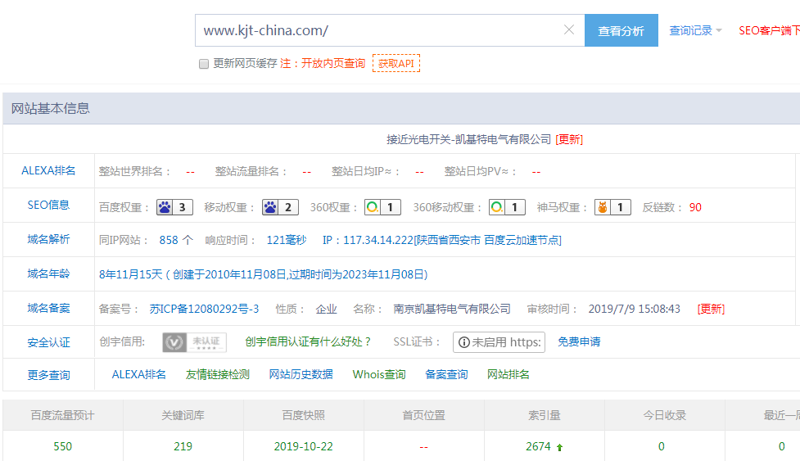800x461 pixels.
Task: Open 备案查询 link
Action: click(446, 374)
